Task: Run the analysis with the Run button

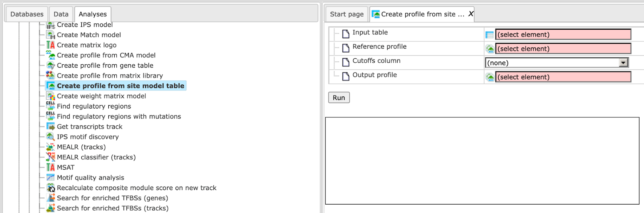Action: click(339, 98)
